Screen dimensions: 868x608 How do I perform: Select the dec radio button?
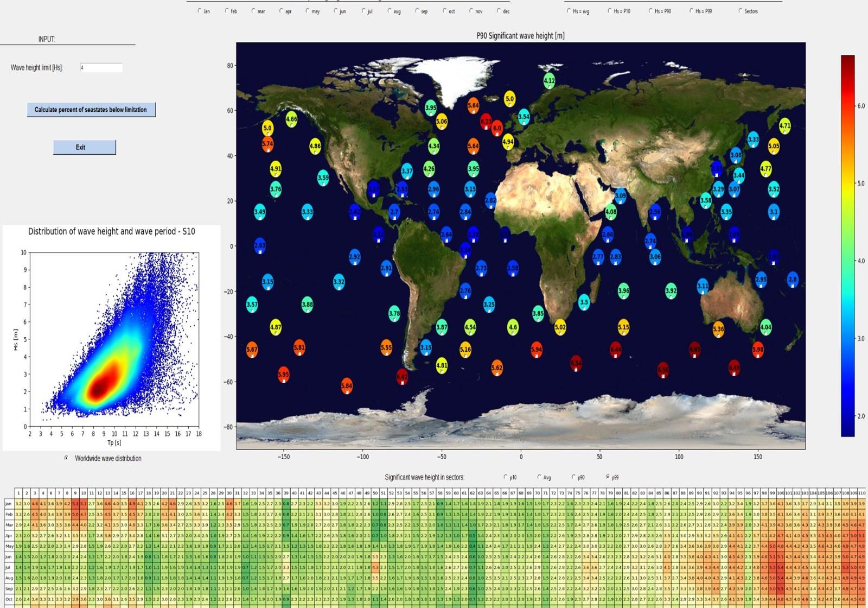tap(499, 11)
